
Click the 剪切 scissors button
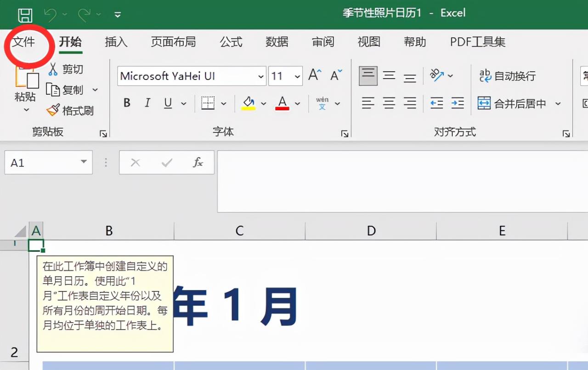pos(66,69)
